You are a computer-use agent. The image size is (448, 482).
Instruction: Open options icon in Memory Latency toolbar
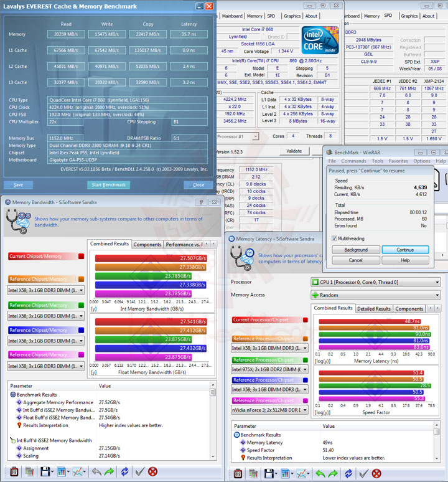(x=238, y=474)
